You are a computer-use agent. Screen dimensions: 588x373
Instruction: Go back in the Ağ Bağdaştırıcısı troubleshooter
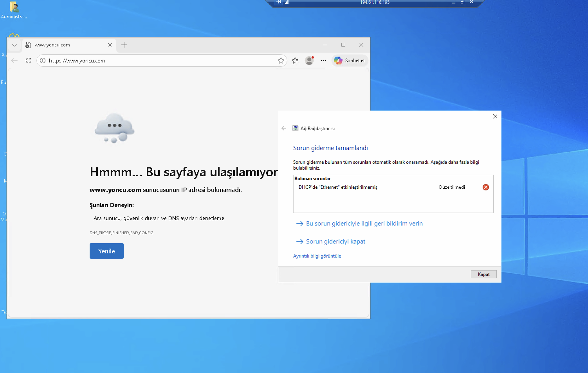[x=284, y=128]
